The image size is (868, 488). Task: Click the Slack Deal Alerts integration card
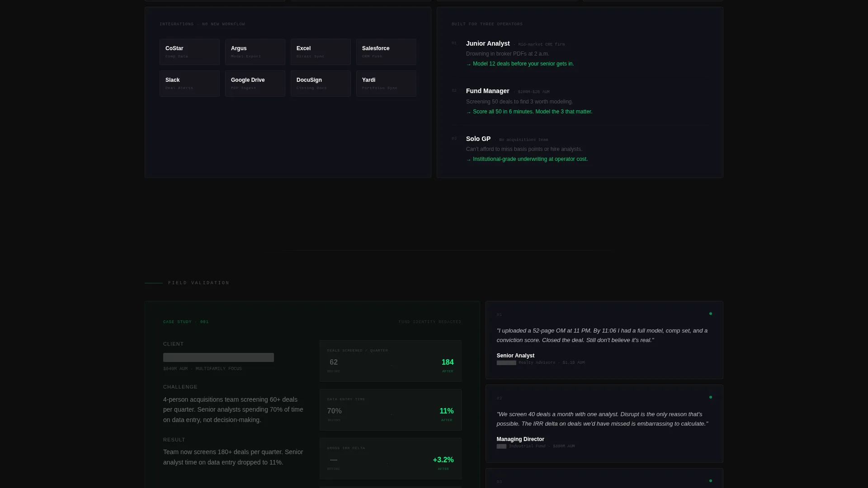pos(189,84)
